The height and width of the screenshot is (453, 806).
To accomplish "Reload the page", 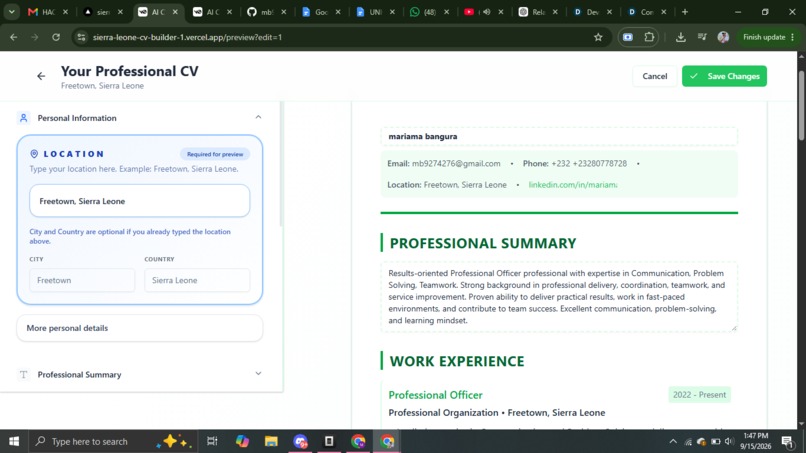I will pyautogui.click(x=56, y=37).
